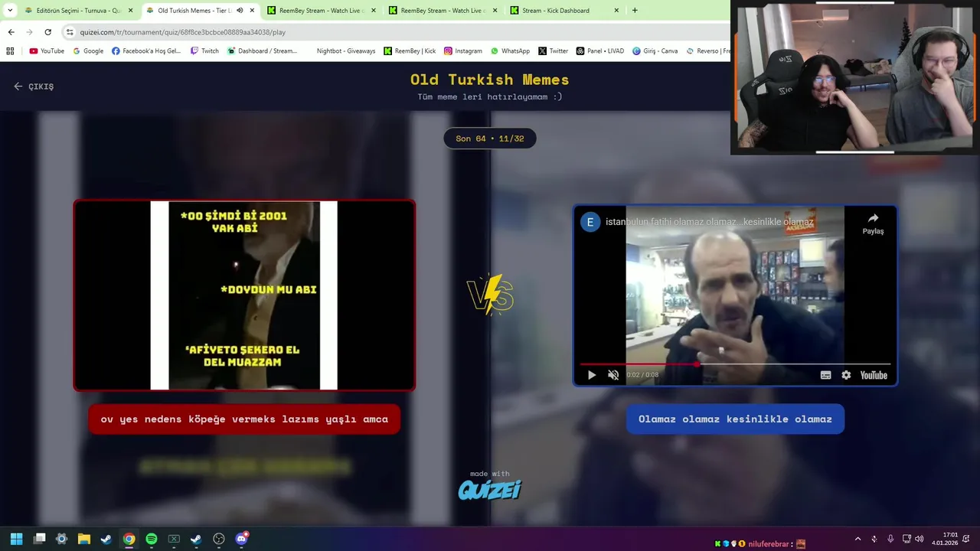
Task: Share the video with the Paylaş icon
Action: [873, 223]
